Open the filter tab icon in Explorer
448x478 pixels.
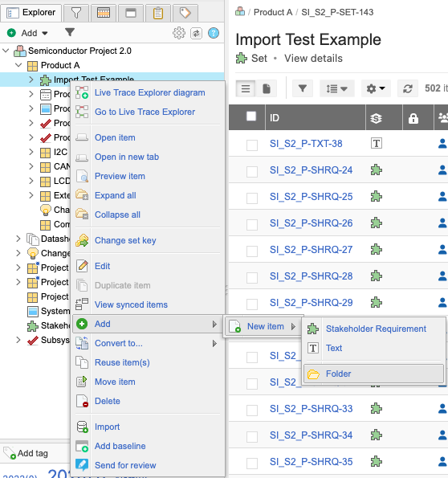76,13
